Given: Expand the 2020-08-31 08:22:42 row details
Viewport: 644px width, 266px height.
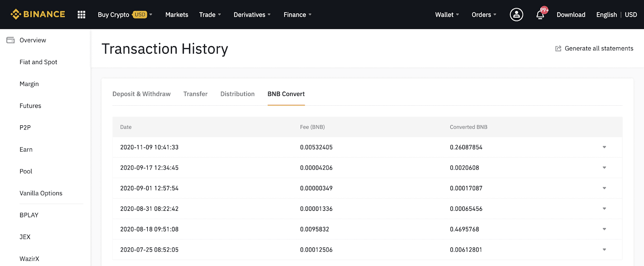Looking at the screenshot, I should click(604, 208).
